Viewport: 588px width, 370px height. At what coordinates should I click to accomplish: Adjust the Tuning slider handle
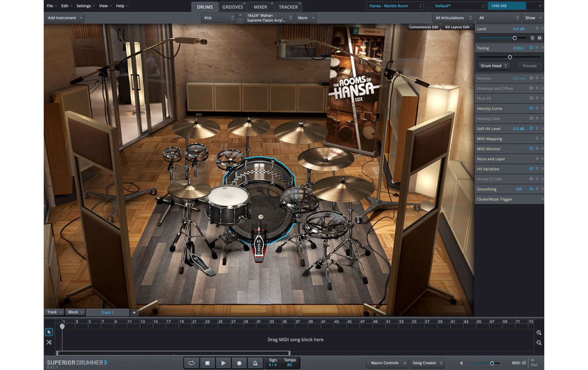click(x=510, y=57)
